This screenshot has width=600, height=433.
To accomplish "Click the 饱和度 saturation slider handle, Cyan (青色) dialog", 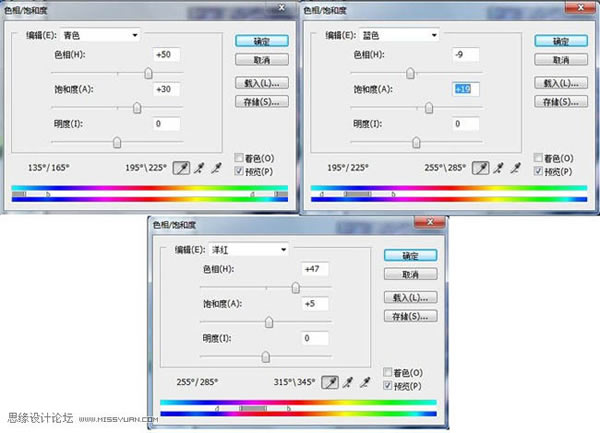I will pyautogui.click(x=137, y=108).
